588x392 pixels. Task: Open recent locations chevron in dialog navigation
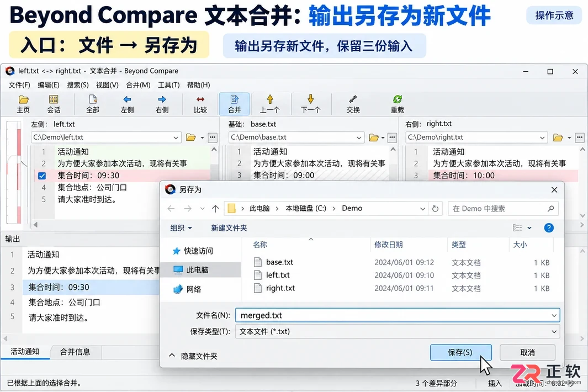click(x=202, y=209)
